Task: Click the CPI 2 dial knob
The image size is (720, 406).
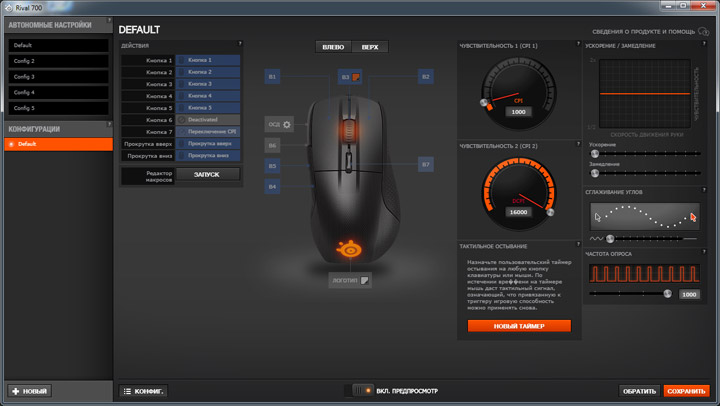Action: point(550,212)
